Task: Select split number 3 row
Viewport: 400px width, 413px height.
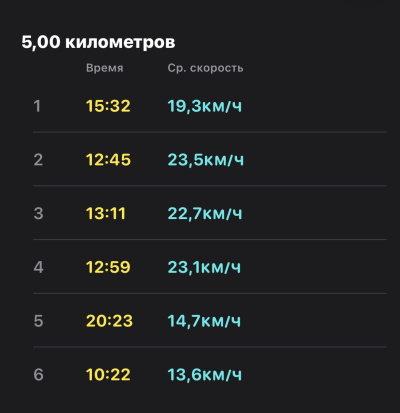Action: pyautogui.click(x=210, y=213)
